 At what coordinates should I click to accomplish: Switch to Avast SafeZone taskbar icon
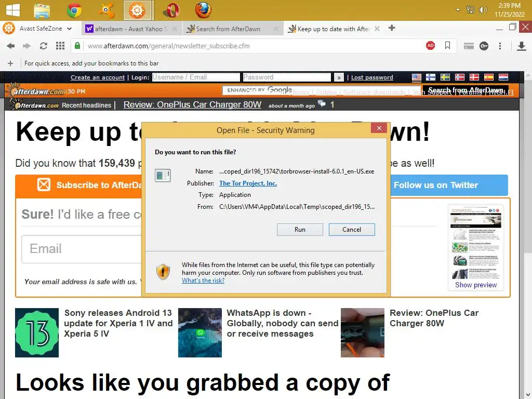tap(138, 10)
